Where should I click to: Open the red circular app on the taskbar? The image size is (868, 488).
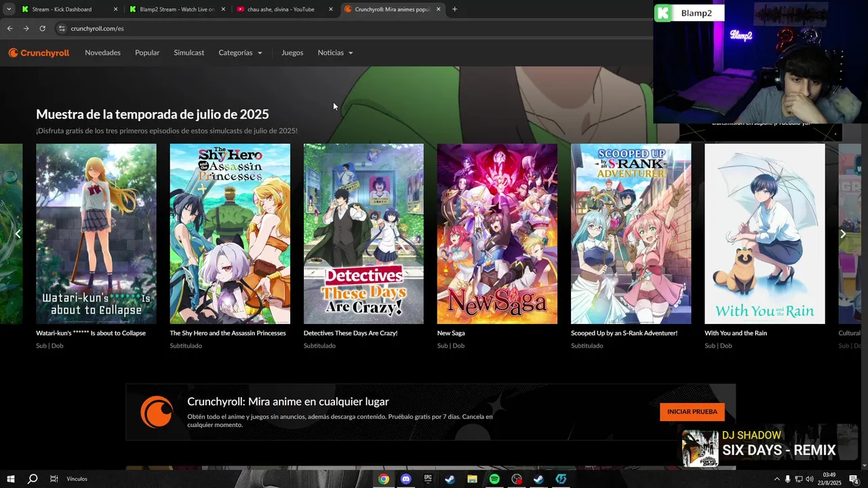pos(517,479)
